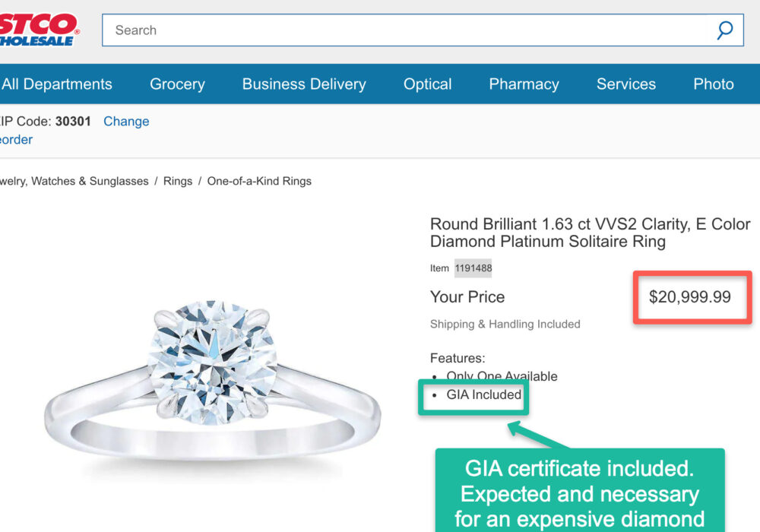760x532 pixels.
Task: Click the Costco Wholesale logo
Action: 38,30
